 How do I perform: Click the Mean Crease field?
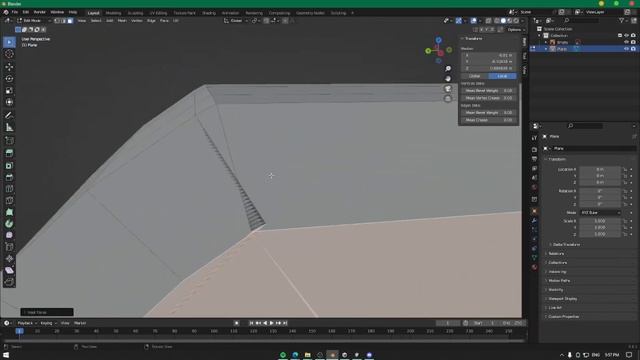coord(489,120)
